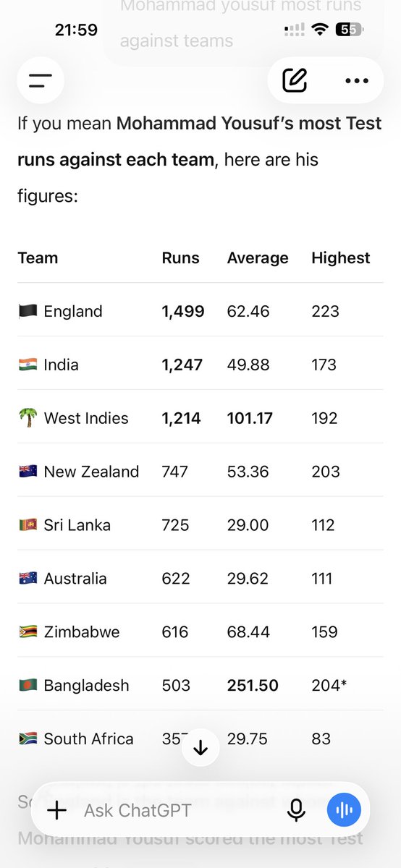Tap the scroll-to-bottom arrow button
Screen dimensions: 401x868
(x=200, y=748)
